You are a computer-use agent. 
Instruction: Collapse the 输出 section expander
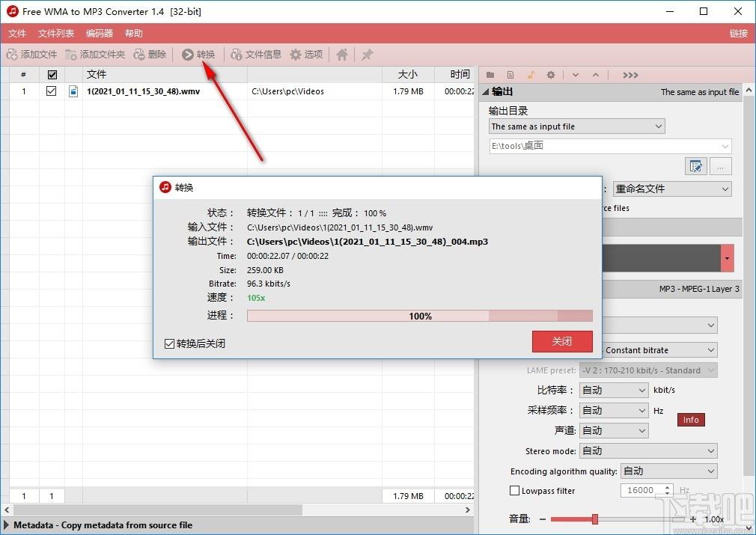click(486, 91)
